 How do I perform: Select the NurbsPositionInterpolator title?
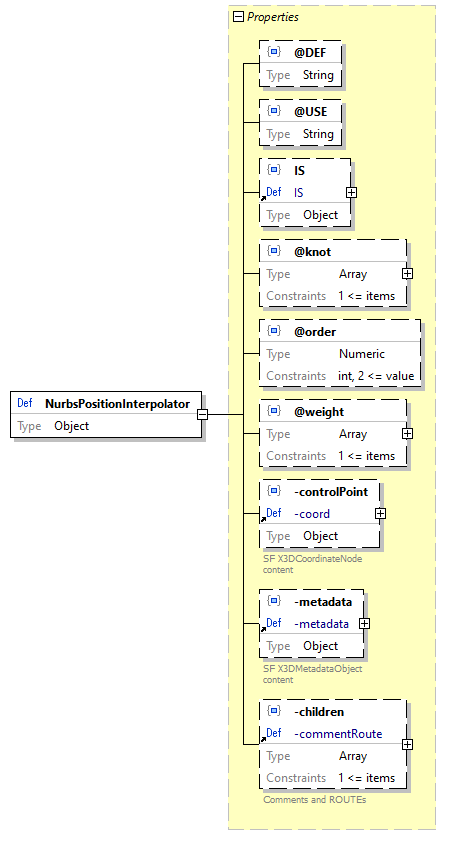pos(117,404)
